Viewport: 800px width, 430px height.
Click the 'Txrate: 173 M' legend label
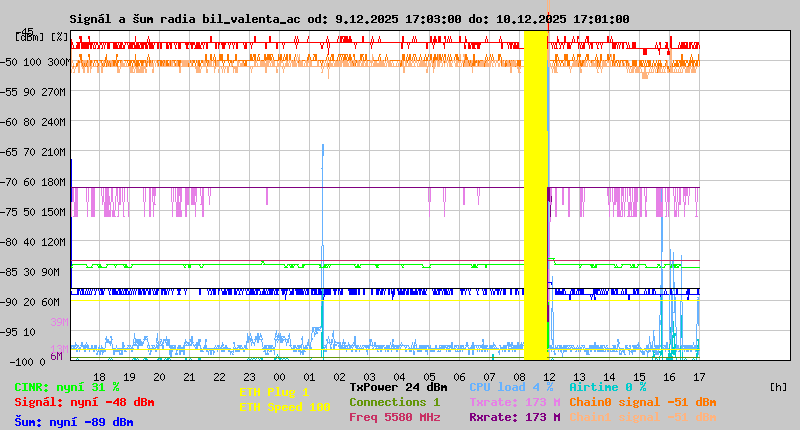pos(515,402)
